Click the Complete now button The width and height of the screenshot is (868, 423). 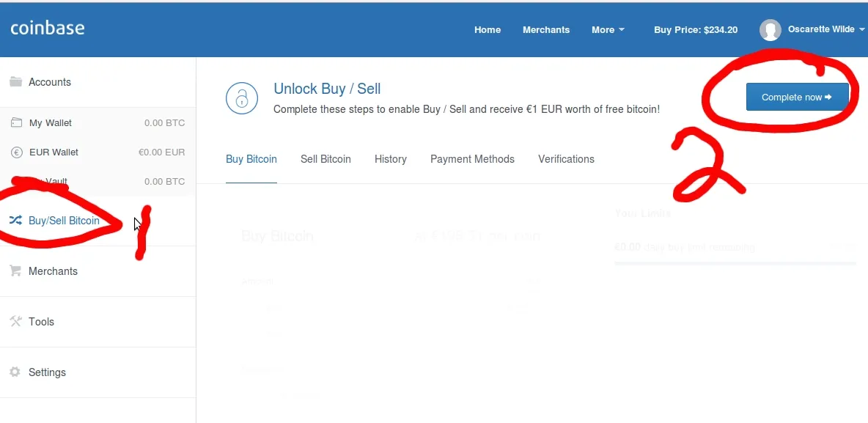pyautogui.click(x=797, y=97)
